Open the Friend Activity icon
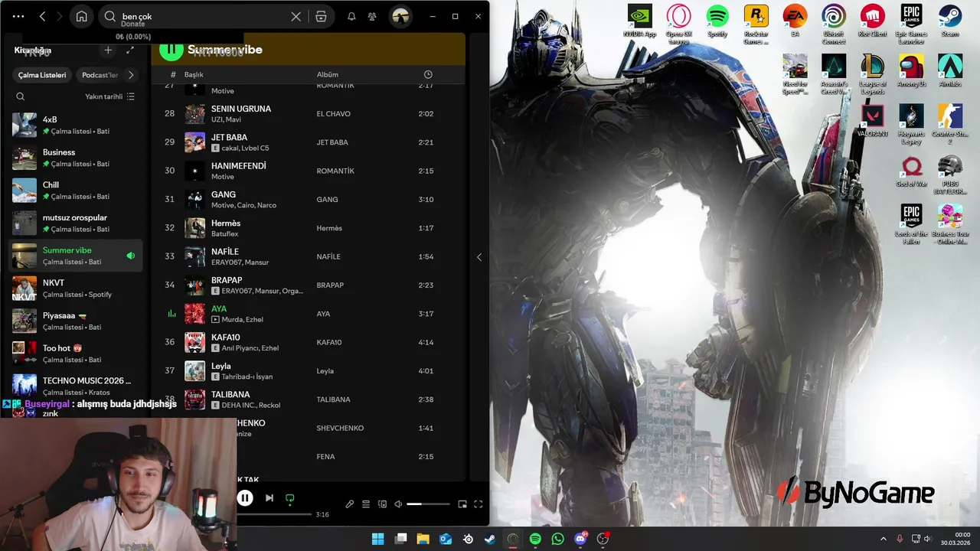 click(372, 16)
